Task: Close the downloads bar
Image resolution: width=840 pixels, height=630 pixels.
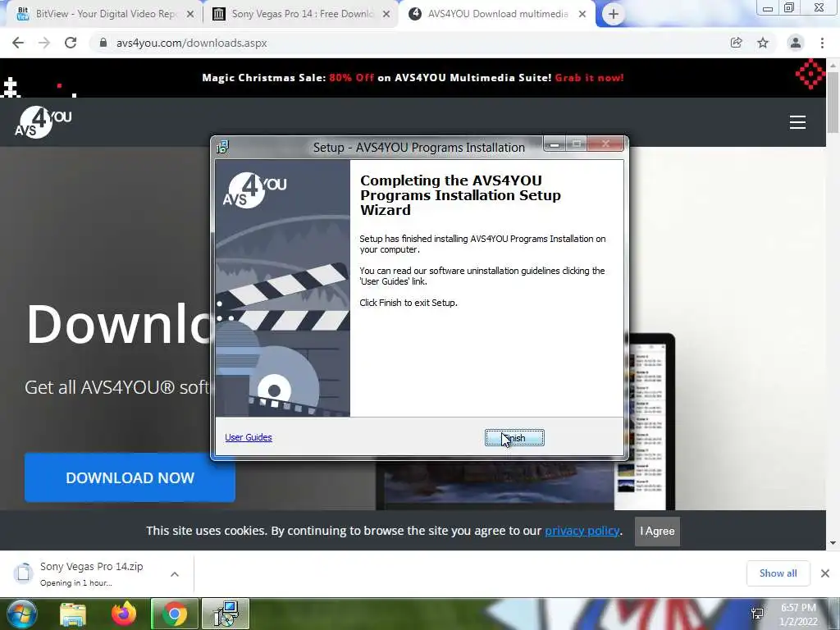Action: [x=825, y=573]
